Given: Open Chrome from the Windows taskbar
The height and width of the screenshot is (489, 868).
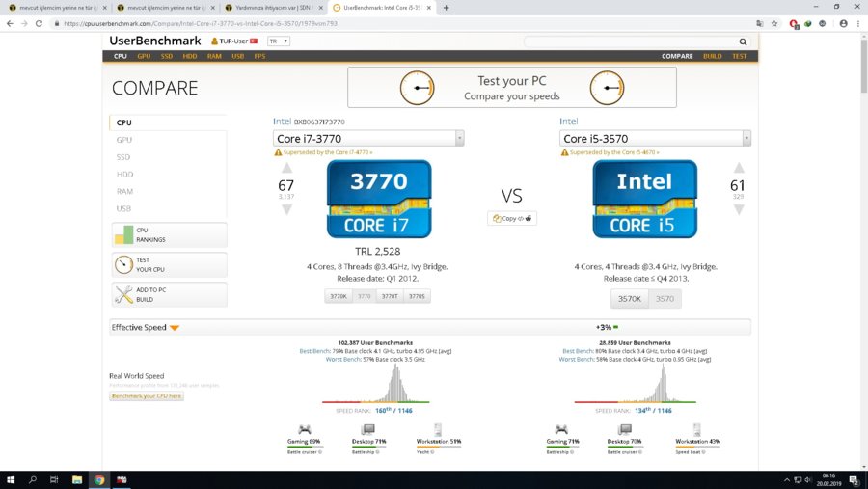Looking at the screenshot, I should pyautogui.click(x=99, y=479).
